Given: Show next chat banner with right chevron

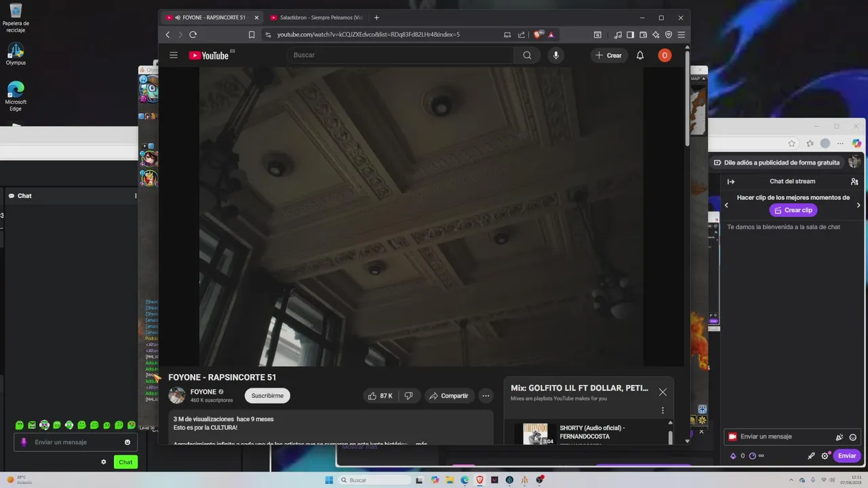Looking at the screenshot, I should point(859,205).
